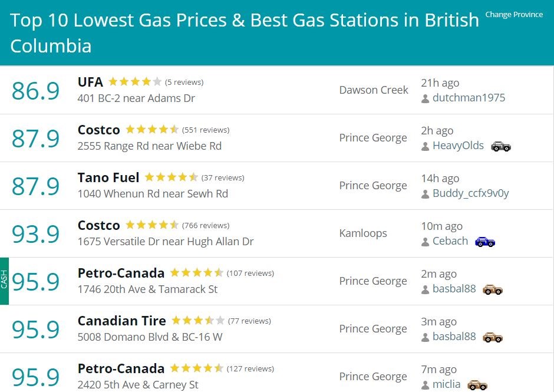Viewport: 554px width, 392px height.
Task: Click the car icon beside basbal88 3m ago
Action: click(x=493, y=337)
